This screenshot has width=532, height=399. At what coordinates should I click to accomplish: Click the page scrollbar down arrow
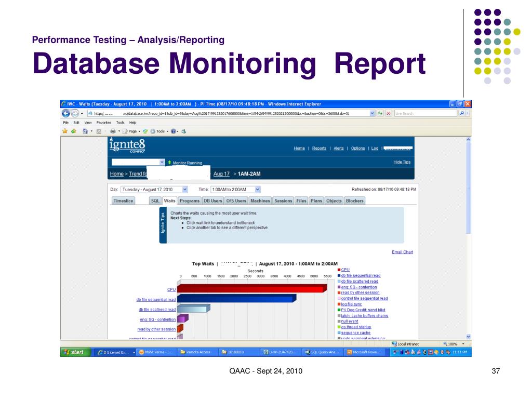coord(468,337)
